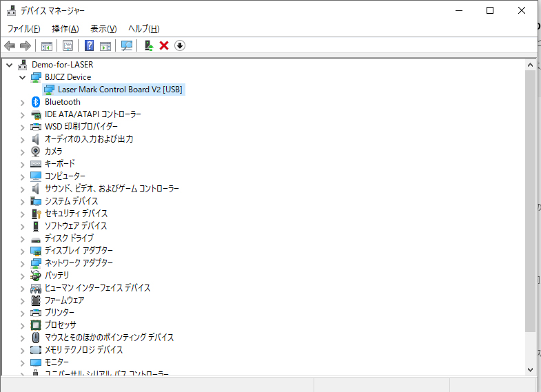
Task: Click the Bluetooth icon in device tree
Action: point(37,102)
